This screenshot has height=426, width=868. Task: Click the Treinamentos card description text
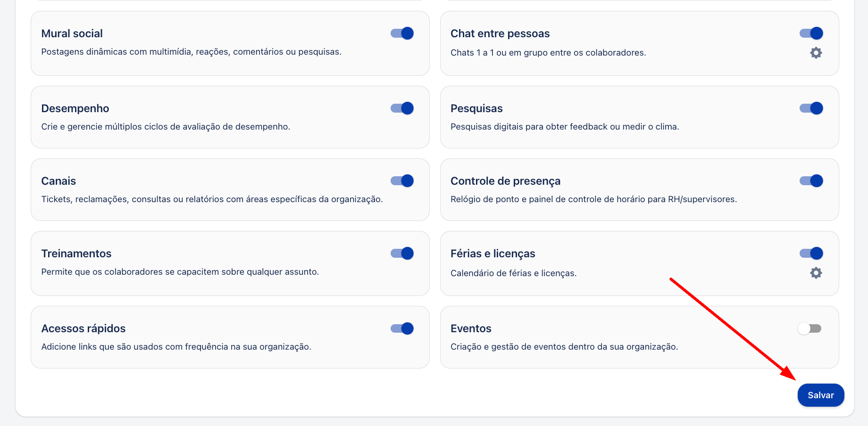pos(180,272)
